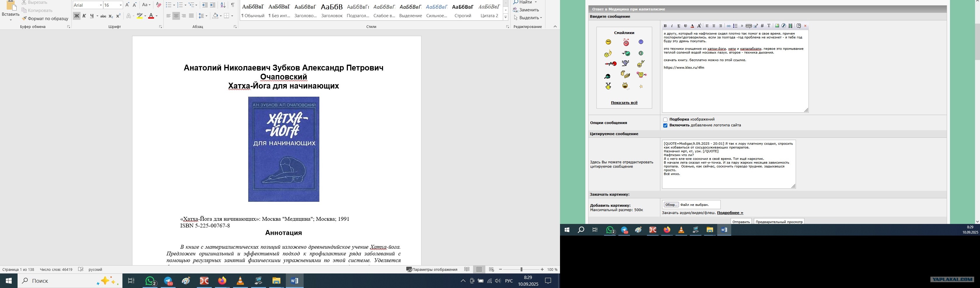This screenshot has width=980, height=288.
Task: Align text left in Word's Абзац group
Action: point(169,16)
